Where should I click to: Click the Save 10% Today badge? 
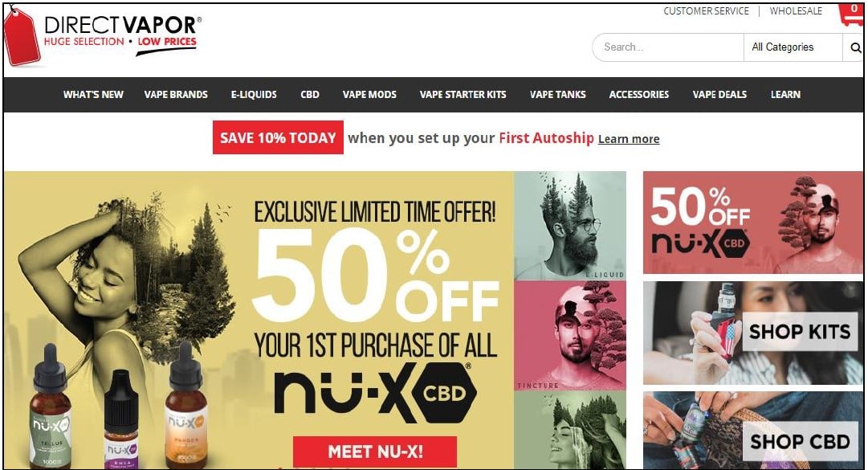[x=278, y=137]
